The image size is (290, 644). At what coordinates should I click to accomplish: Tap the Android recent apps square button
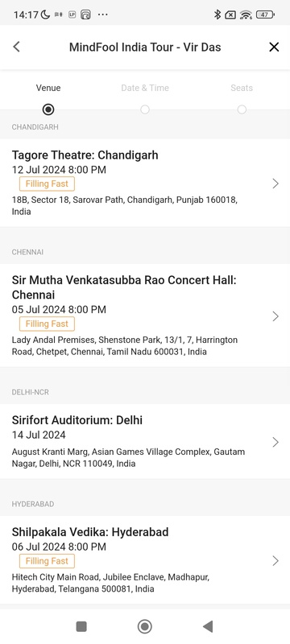81,626
